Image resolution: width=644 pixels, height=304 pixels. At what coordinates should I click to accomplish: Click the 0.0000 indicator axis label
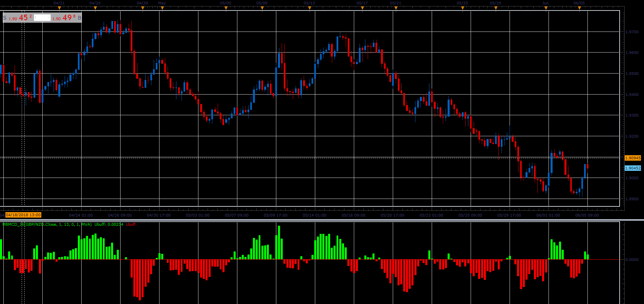point(632,260)
